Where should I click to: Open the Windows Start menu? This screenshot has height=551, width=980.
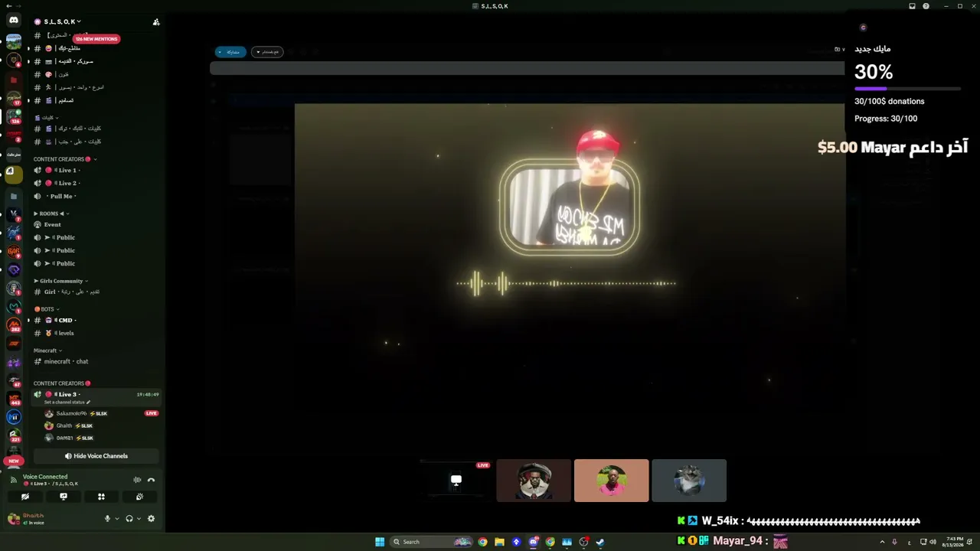tap(380, 542)
